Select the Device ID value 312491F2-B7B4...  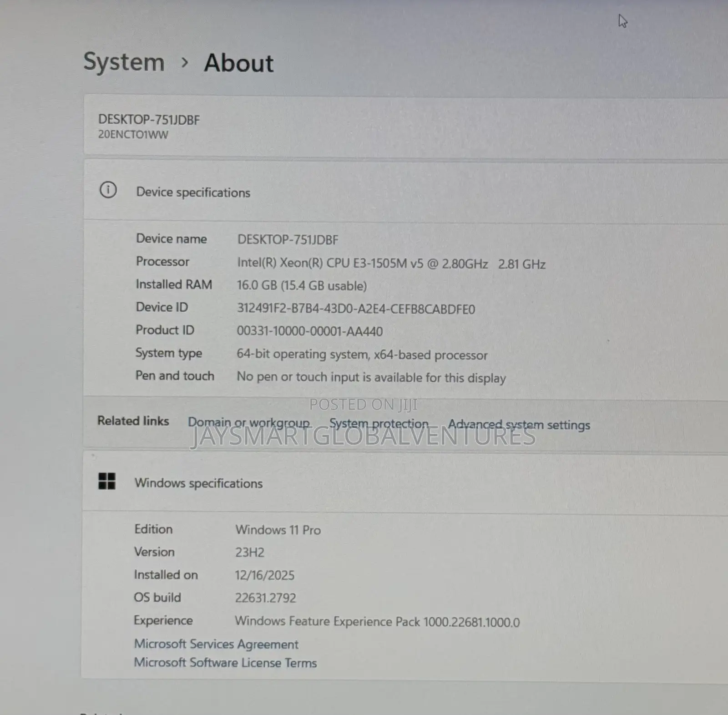point(356,309)
